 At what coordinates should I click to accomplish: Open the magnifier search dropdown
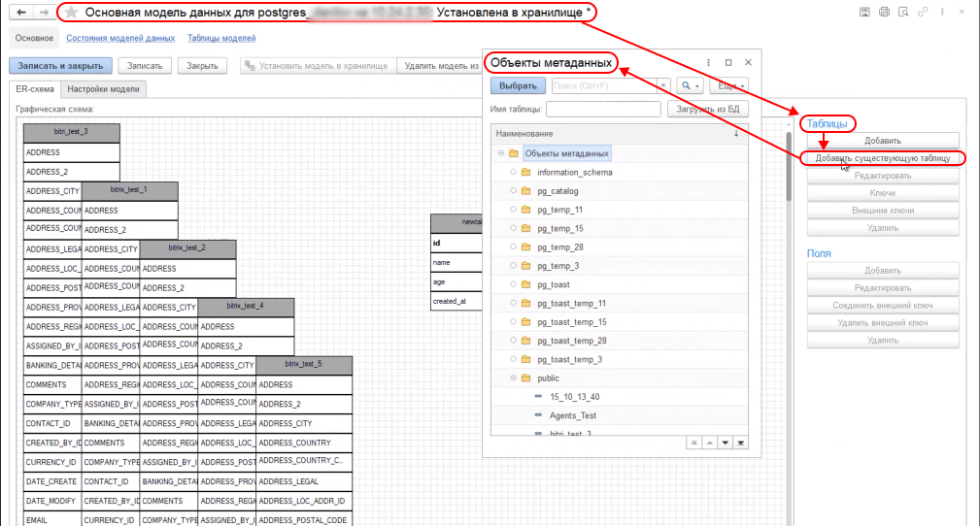[691, 85]
